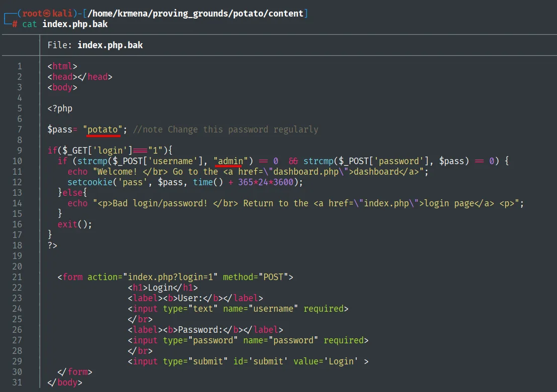Click line number 7 in the gutter
The height and width of the screenshot is (392, 557).
tap(20, 129)
